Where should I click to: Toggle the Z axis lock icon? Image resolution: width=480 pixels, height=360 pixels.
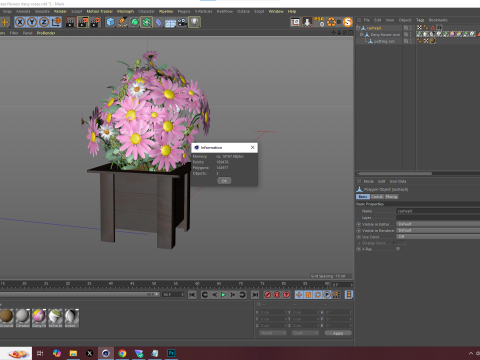coord(44,22)
